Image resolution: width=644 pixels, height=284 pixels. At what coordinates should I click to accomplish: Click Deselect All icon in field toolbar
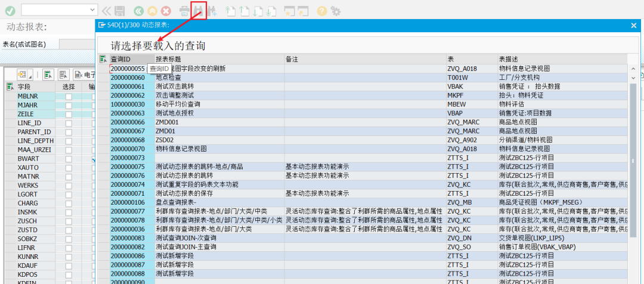(x=63, y=75)
